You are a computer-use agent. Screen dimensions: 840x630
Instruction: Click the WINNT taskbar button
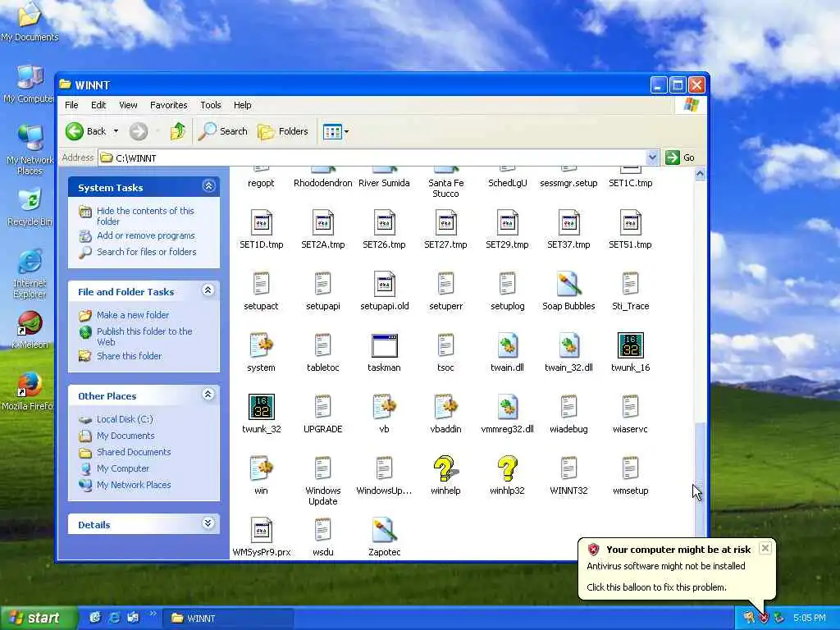point(228,619)
